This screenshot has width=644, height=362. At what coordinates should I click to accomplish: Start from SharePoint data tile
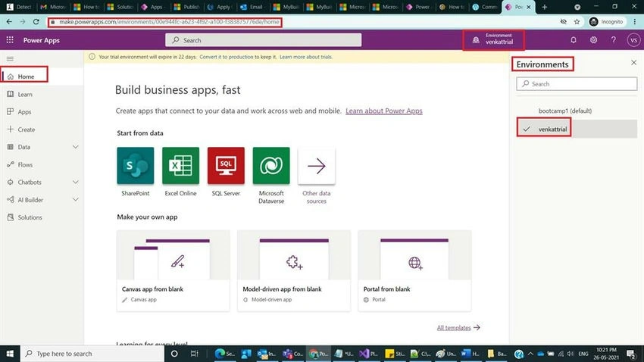click(135, 166)
